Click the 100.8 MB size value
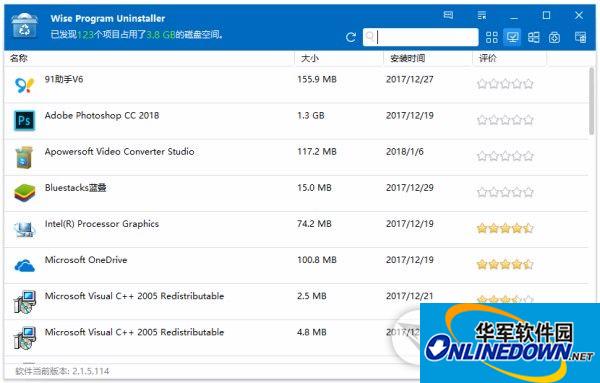 (x=317, y=260)
